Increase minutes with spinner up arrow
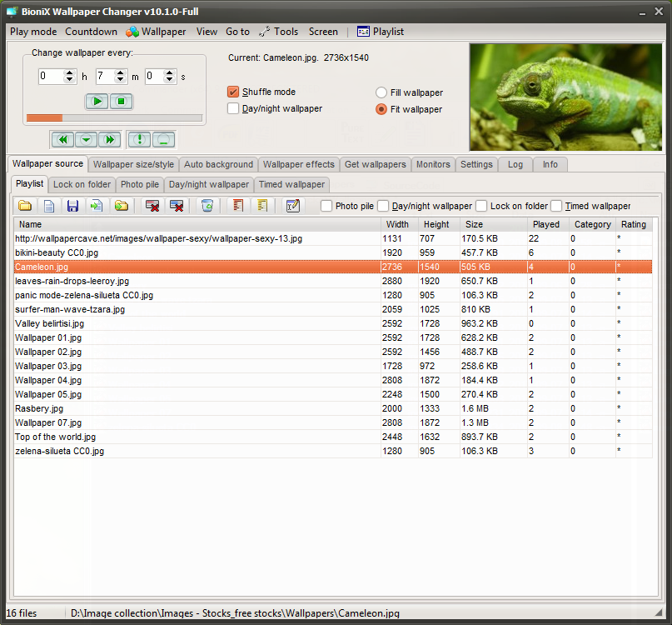 coord(121,73)
